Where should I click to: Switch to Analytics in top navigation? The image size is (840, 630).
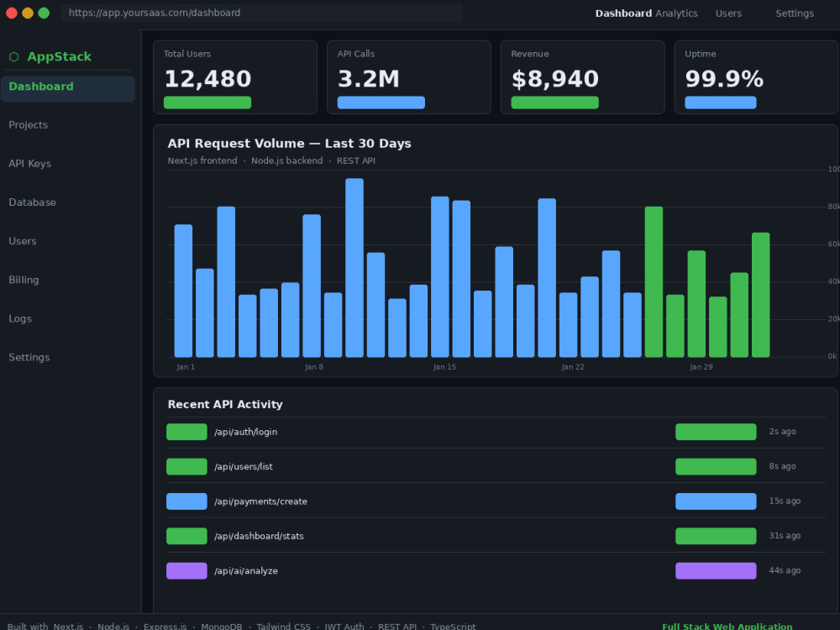(676, 13)
